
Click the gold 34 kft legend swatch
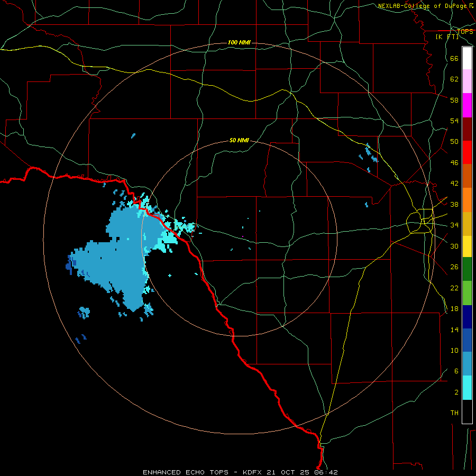click(467, 224)
